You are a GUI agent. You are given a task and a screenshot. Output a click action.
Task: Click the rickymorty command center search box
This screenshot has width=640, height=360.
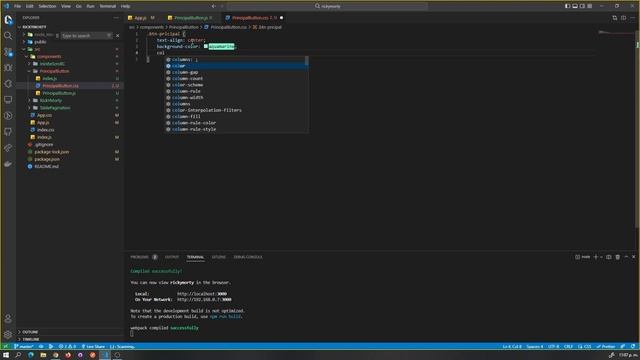click(x=327, y=6)
